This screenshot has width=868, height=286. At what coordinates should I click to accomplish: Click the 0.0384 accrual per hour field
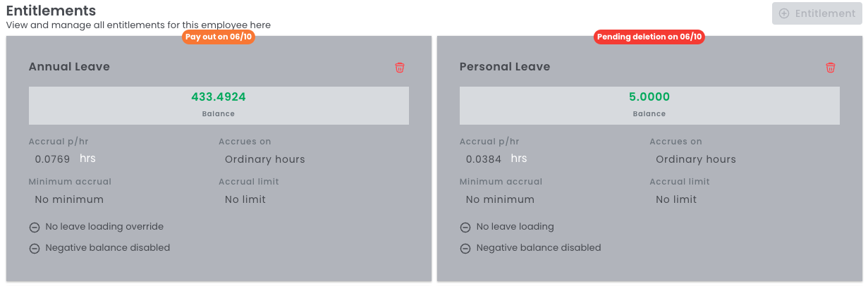click(483, 159)
